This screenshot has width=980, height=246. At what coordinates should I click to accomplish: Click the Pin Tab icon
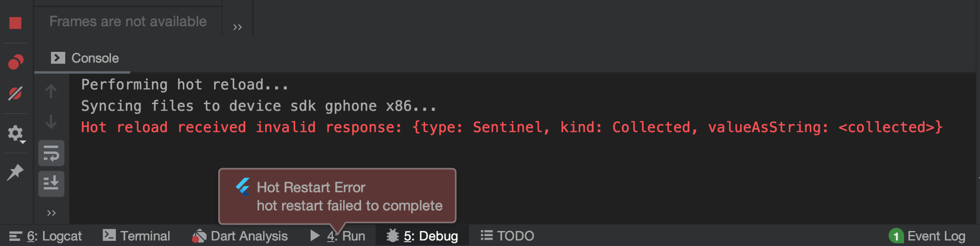[15, 172]
